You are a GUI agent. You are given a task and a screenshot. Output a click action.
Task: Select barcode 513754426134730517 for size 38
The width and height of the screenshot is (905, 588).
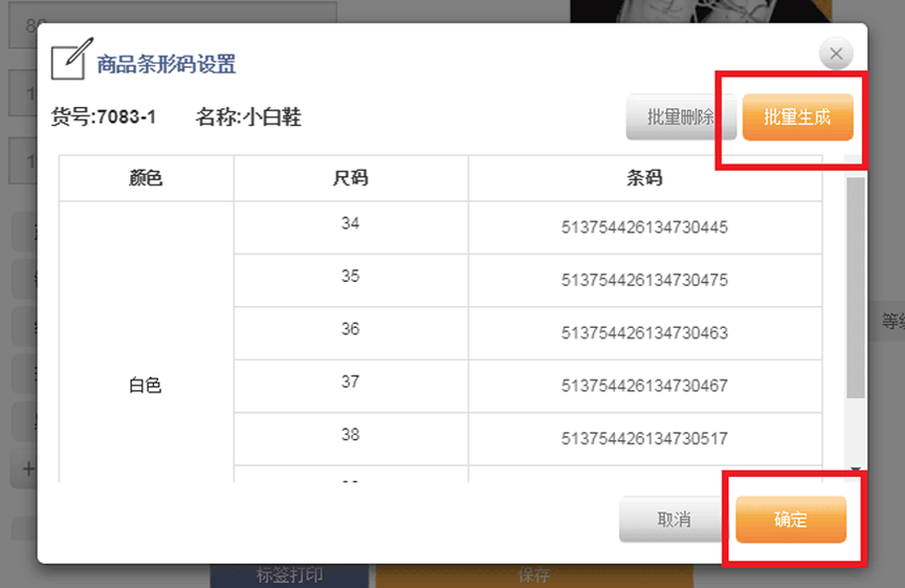pyautogui.click(x=645, y=438)
